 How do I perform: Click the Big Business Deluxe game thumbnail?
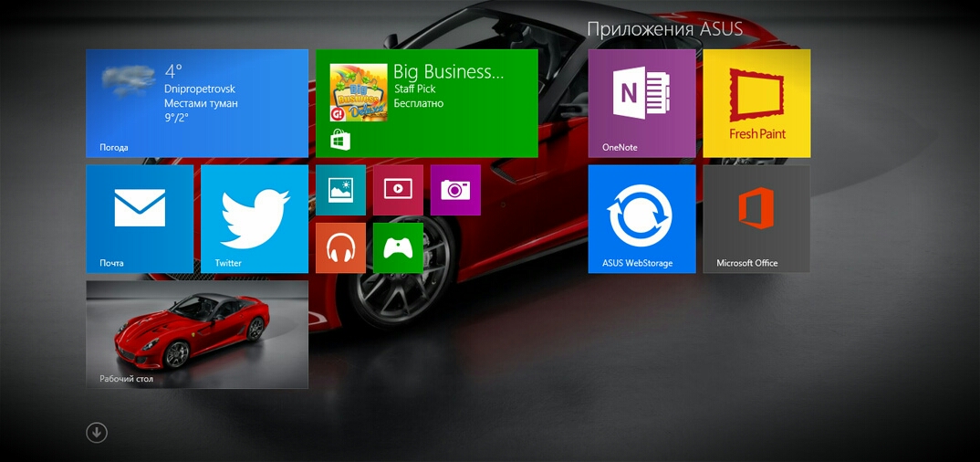coord(358,92)
